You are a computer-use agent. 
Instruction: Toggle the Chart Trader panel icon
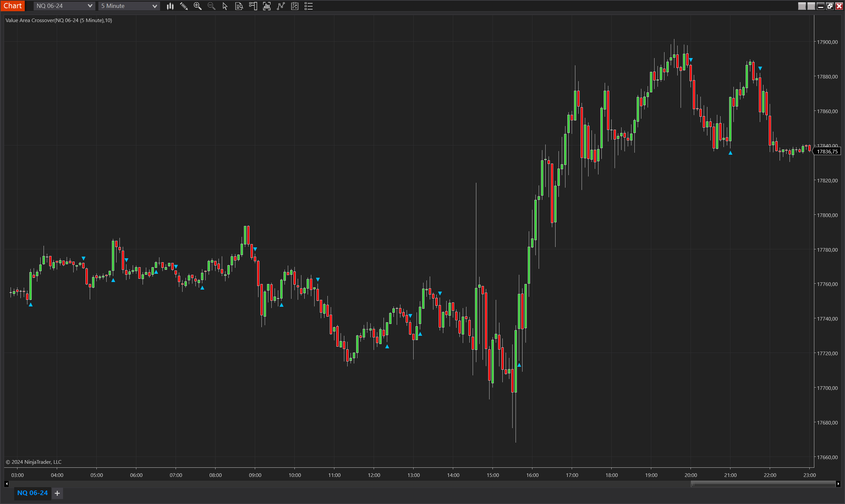[x=253, y=6]
